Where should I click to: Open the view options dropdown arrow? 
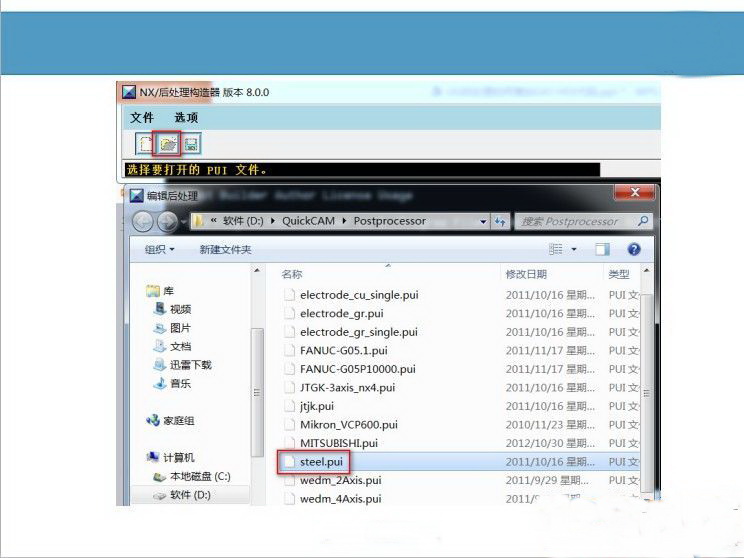(x=574, y=249)
